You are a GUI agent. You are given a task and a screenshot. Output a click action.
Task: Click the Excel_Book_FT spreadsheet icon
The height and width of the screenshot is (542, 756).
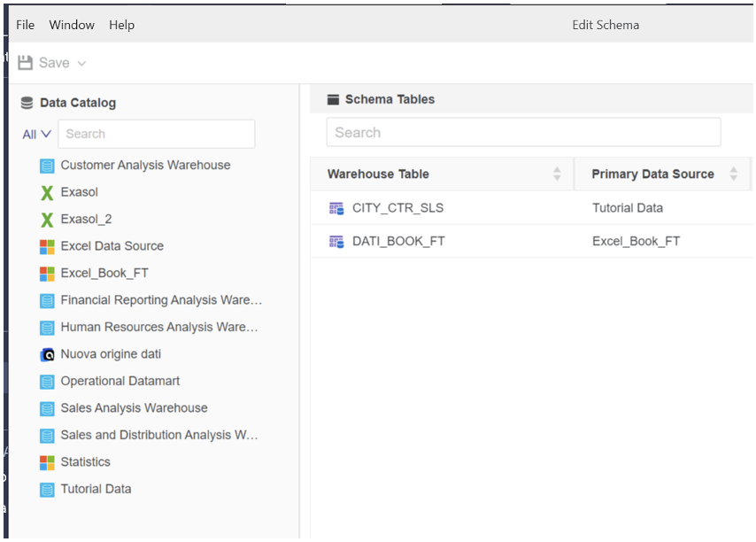tap(47, 273)
